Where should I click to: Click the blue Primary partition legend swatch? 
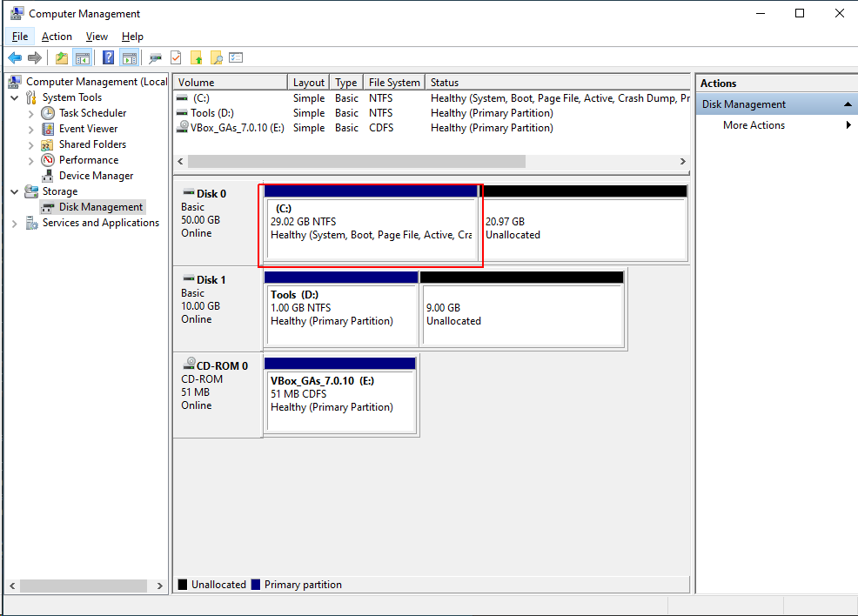point(255,585)
